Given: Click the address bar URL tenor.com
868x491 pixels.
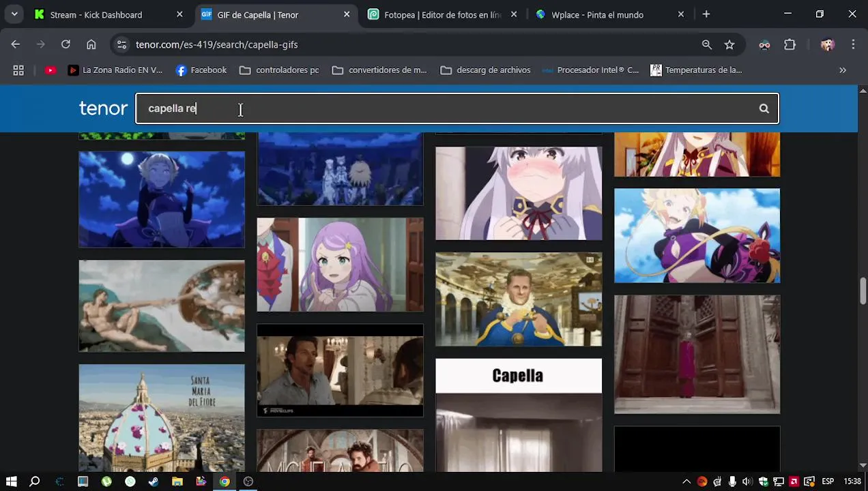Looking at the screenshot, I should pyautogui.click(x=216, y=44).
